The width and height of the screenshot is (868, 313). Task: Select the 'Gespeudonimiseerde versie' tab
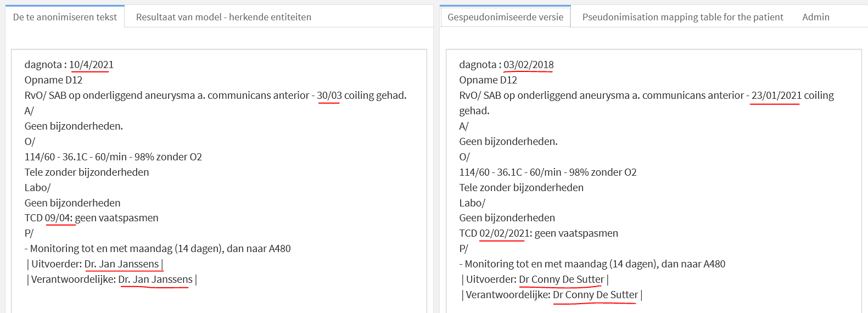(x=505, y=17)
